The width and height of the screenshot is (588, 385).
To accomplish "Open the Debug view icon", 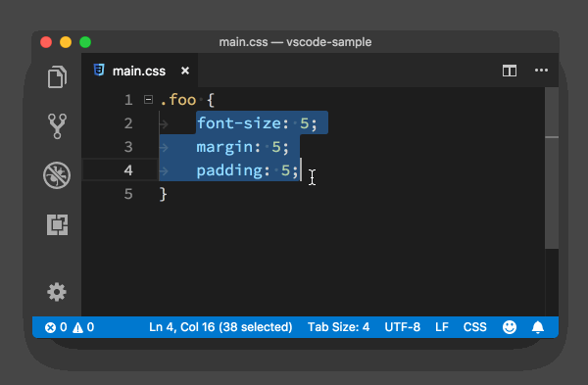I will [x=57, y=175].
